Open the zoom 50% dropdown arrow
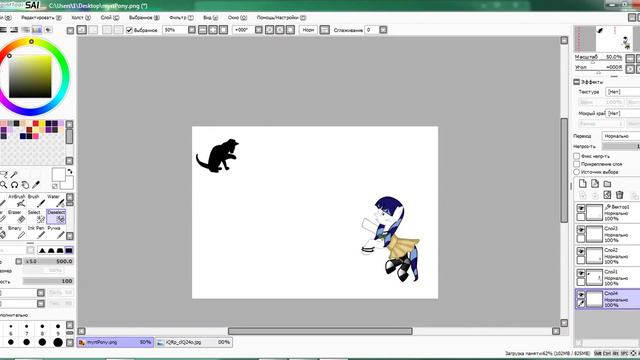This screenshot has width=640, height=360. coord(192,30)
